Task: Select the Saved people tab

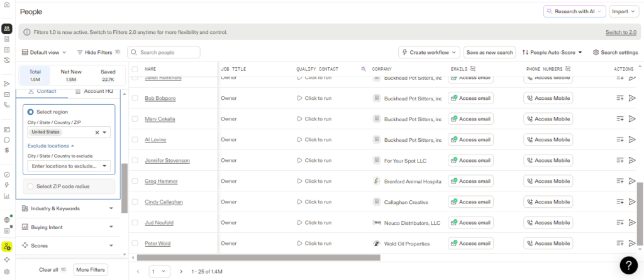Action: [108, 75]
